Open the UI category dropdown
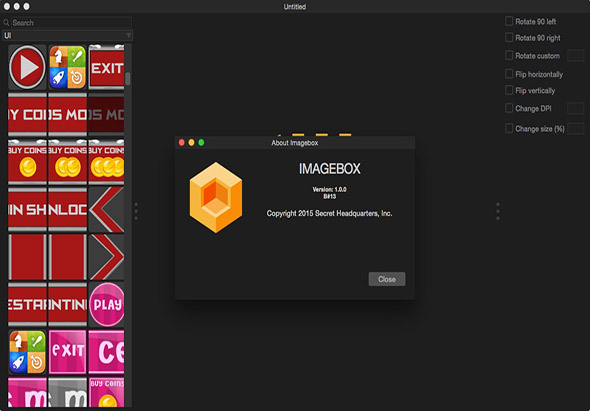This screenshot has height=411, width=590. [x=68, y=36]
